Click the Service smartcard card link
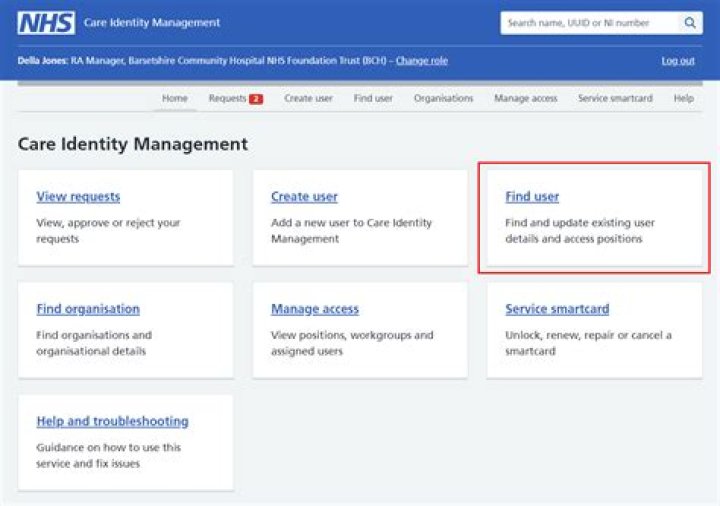Viewport: 720px width, 506px height. 557,309
